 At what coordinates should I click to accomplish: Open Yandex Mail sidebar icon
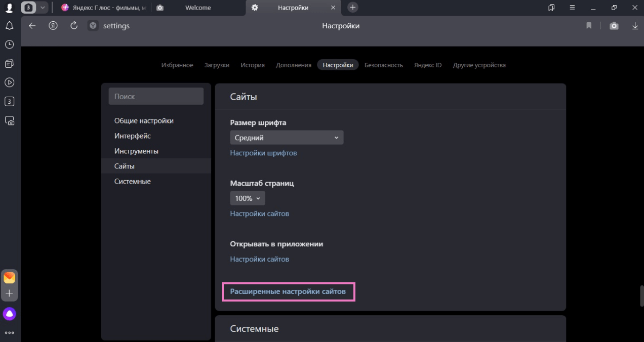[x=9, y=278]
